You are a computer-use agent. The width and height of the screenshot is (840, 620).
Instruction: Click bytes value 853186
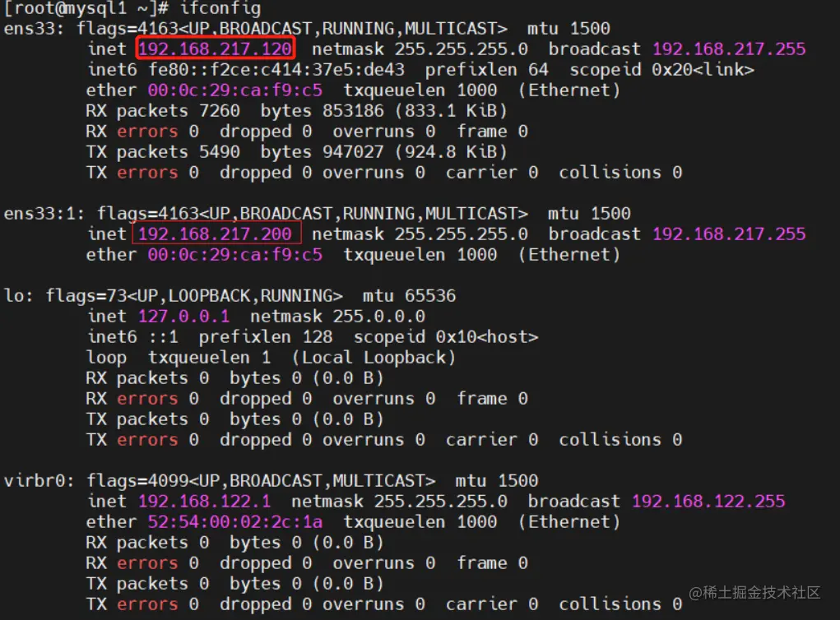coord(353,111)
